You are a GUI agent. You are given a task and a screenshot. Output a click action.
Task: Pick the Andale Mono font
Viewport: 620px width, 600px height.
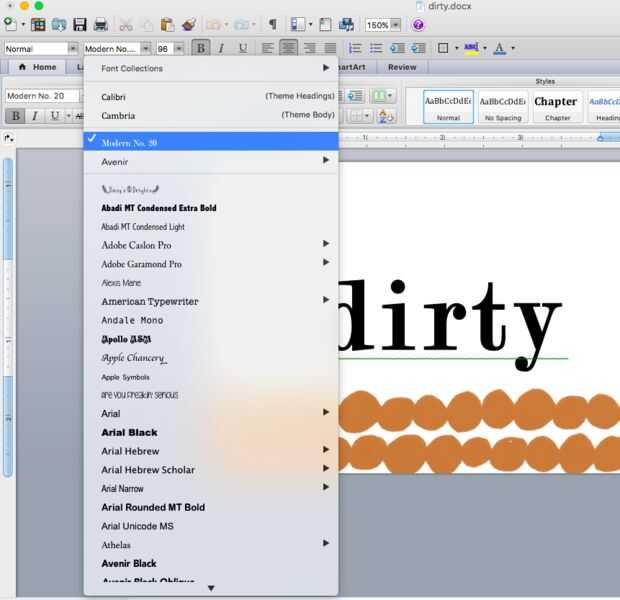coord(211,320)
